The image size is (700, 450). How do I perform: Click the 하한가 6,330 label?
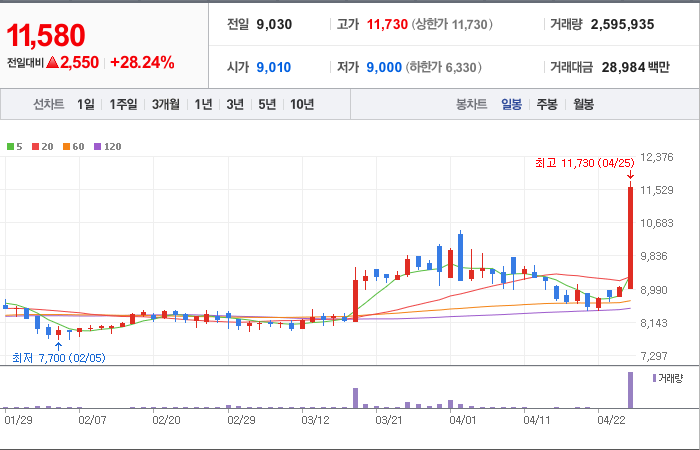click(443, 67)
